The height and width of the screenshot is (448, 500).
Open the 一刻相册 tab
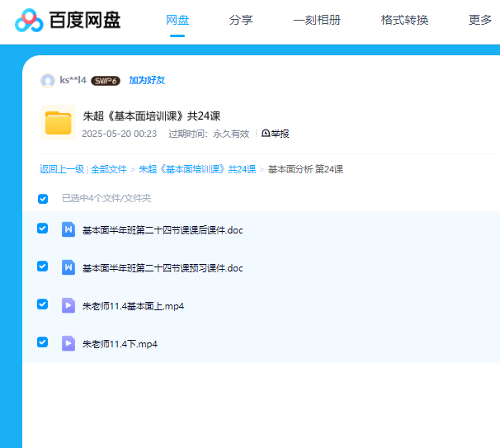coord(317,20)
